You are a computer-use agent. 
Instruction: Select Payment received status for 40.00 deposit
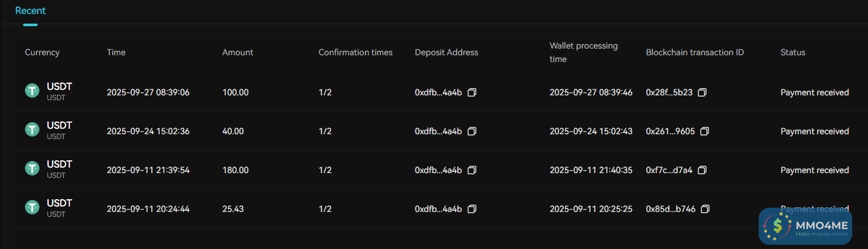[815, 131]
